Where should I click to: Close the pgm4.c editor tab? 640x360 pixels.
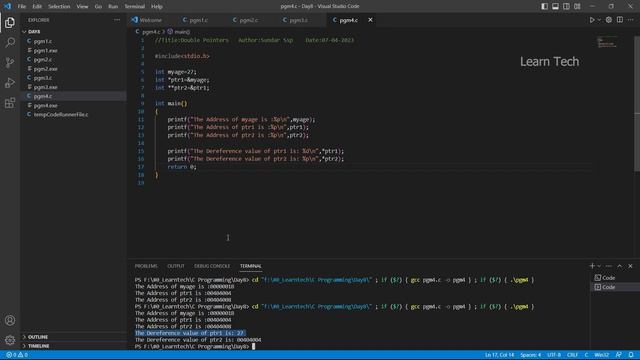tap(370, 20)
